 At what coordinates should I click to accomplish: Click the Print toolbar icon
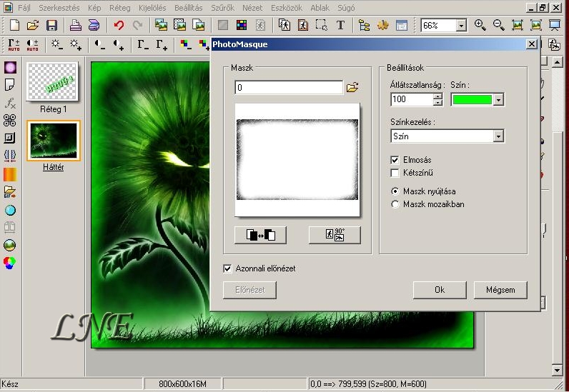pyautogui.click(x=76, y=26)
